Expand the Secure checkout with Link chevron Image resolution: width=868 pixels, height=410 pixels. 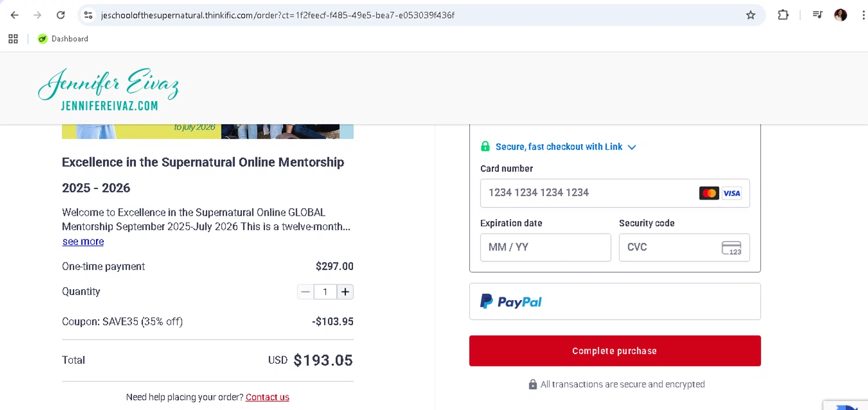[x=632, y=147]
